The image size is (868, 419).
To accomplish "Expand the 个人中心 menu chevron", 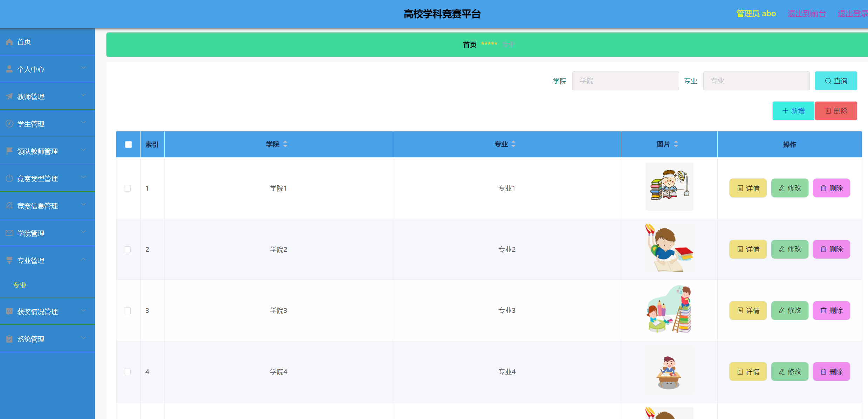I will coord(83,68).
